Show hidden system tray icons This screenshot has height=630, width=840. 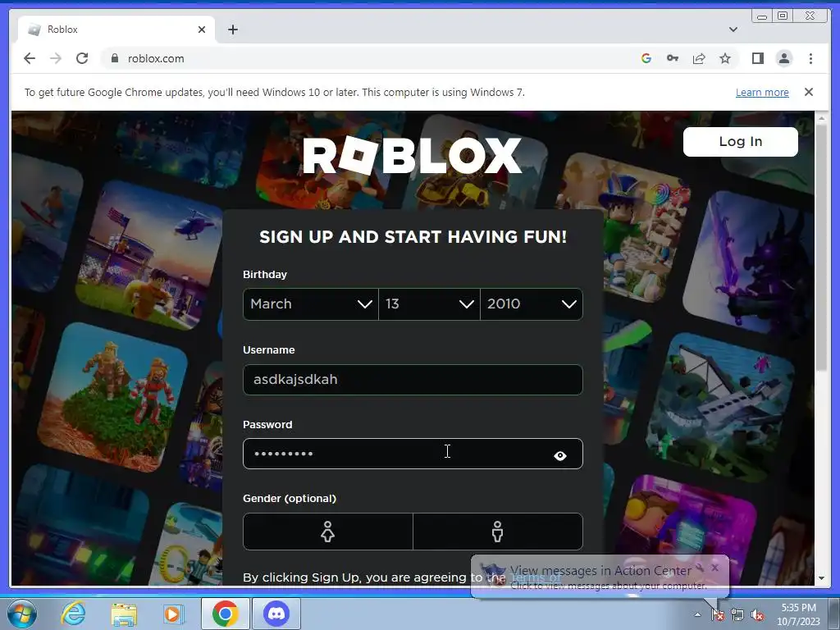697,614
